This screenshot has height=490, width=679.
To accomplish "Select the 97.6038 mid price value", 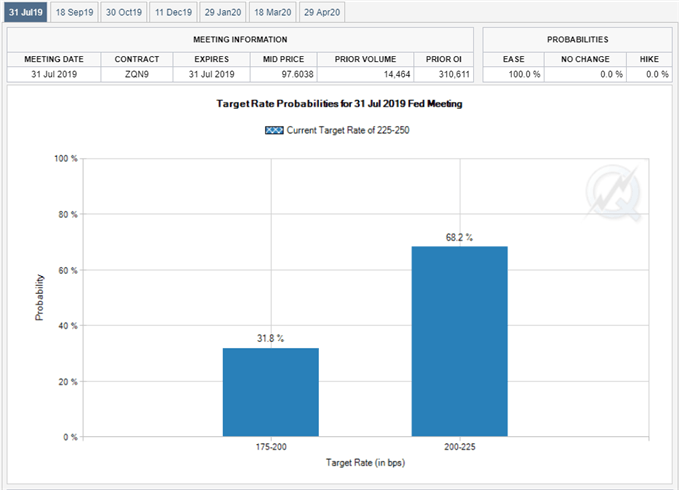I will click(x=297, y=74).
